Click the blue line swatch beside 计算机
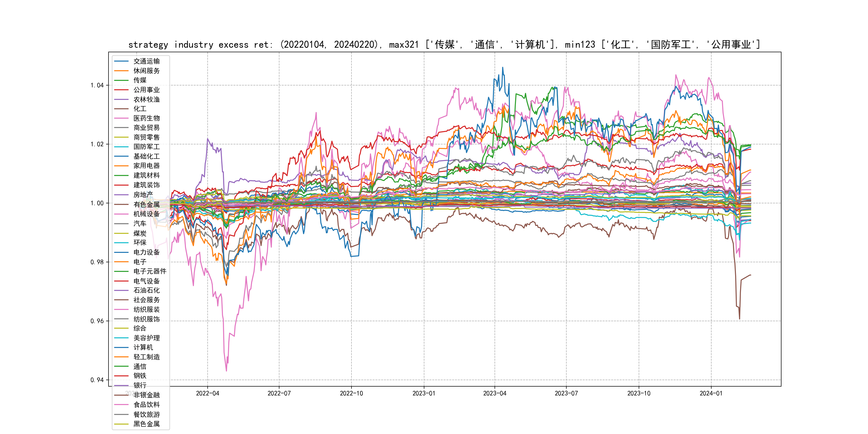 [x=121, y=347]
